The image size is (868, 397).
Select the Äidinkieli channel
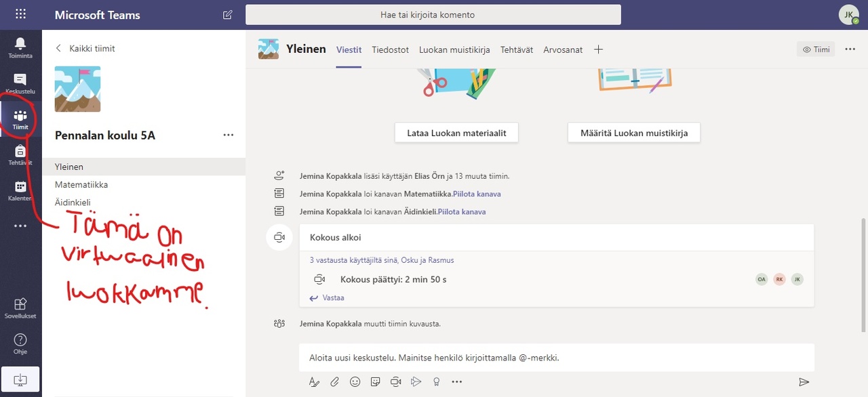coord(143,202)
